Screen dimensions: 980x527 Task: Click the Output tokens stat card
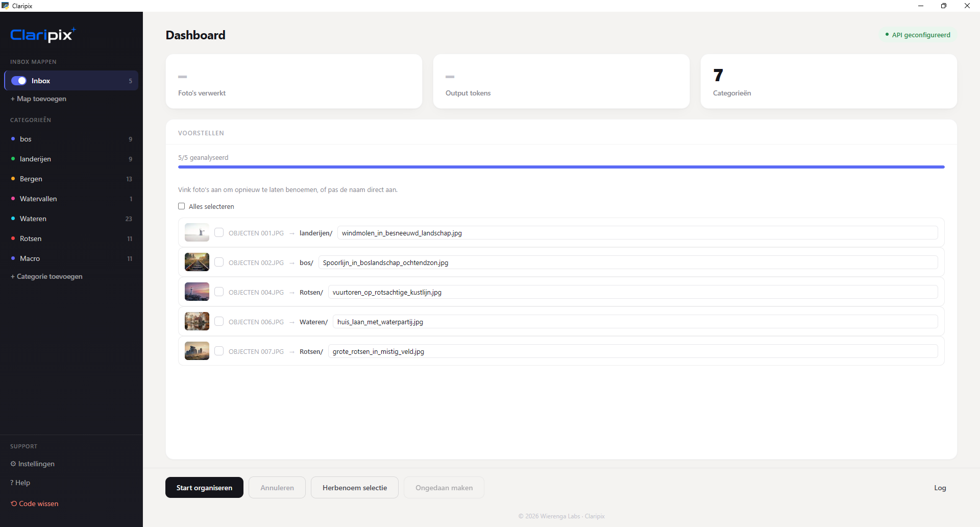[x=561, y=81]
